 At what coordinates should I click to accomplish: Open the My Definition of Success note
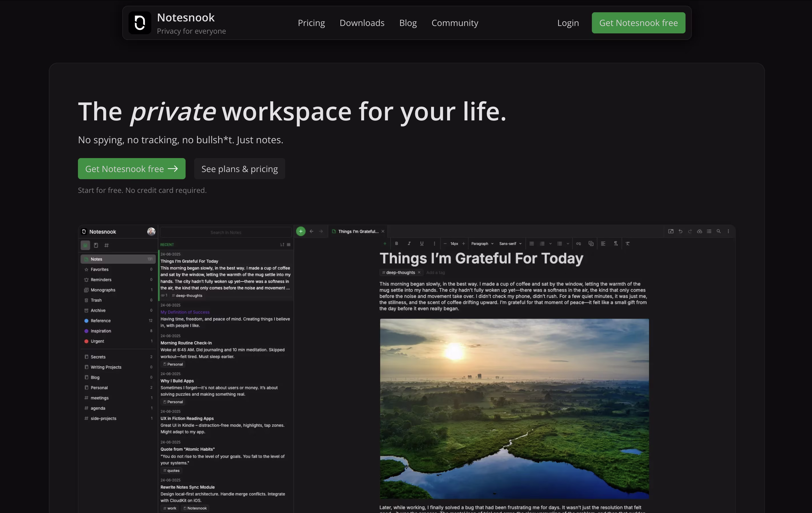point(226,315)
